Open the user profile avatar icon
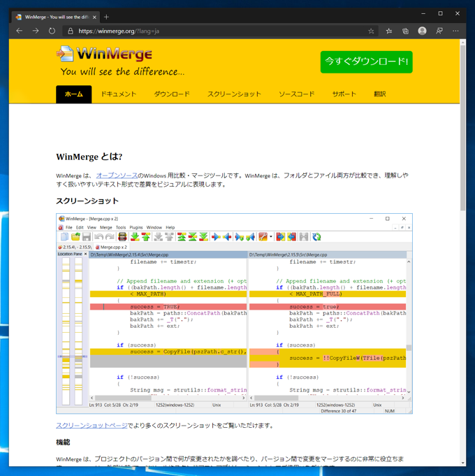 (422, 31)
